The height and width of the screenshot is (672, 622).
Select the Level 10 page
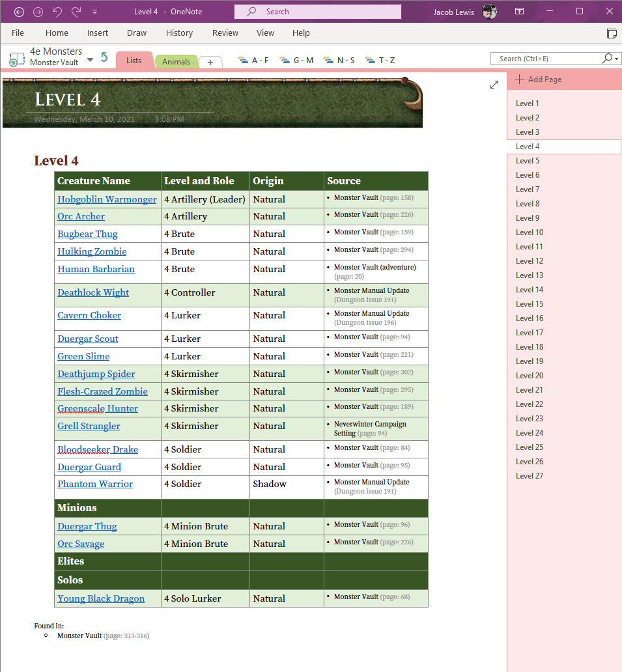pyautogui.click(x=563, y=232)
